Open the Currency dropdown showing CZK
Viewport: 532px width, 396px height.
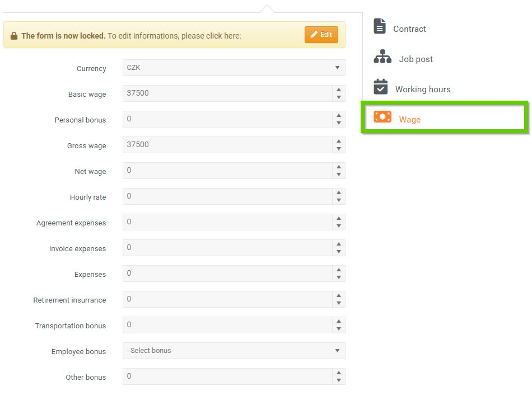coord(234,68)
